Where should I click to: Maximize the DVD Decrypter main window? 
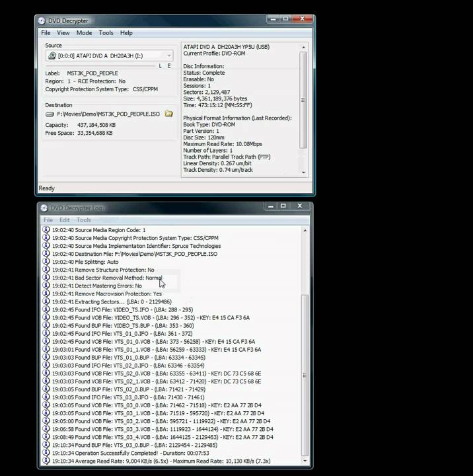click(286, 19)
